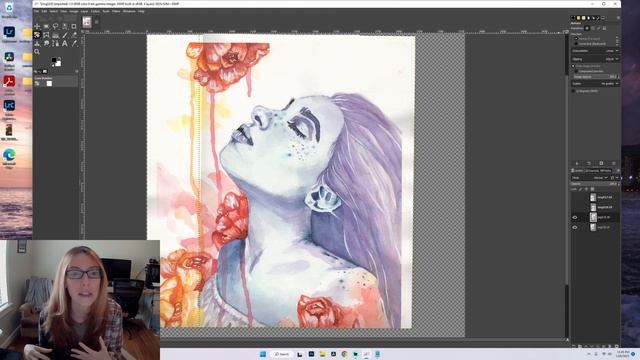Set transform target to Selection icon
This screenshot has height=360, width=640.
coord(593,28)
